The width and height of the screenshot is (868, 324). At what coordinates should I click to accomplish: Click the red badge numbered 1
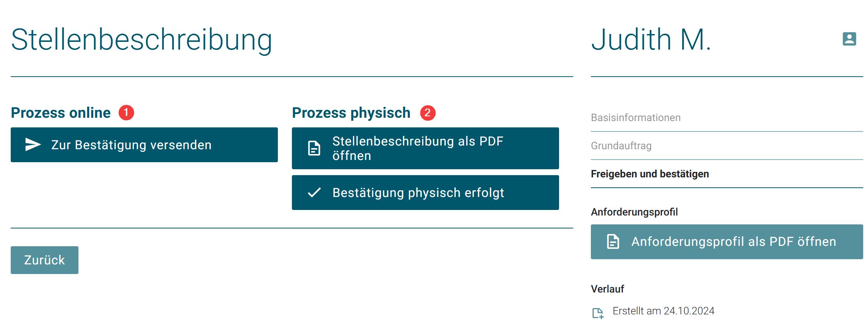[x=126, y=113]
